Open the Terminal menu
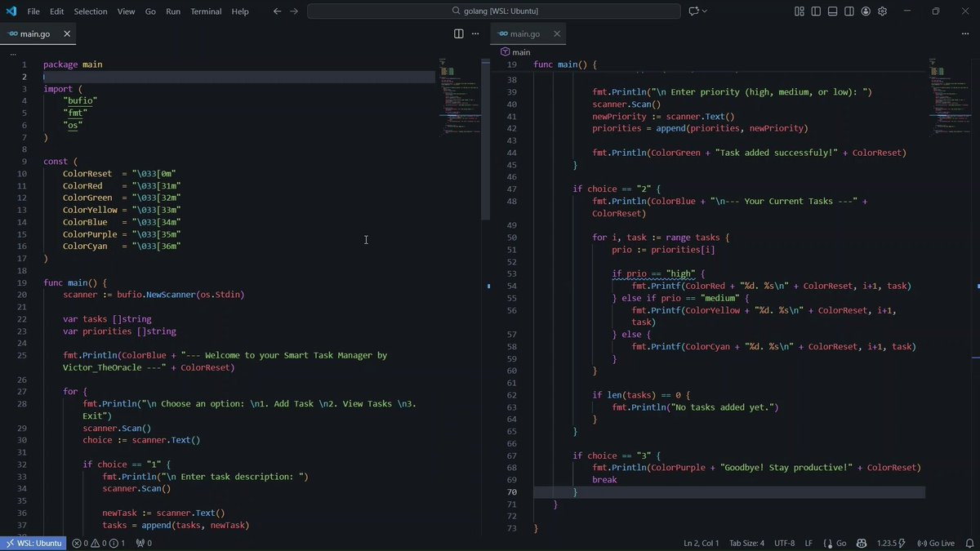Viewport: 980px width, 551px height. click(x=206, y=11)
